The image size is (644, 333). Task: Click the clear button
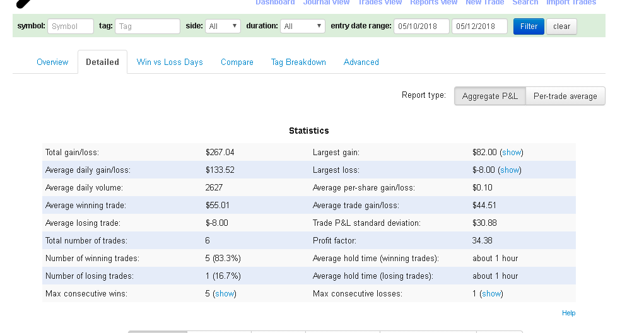click(x=561, y=26)
